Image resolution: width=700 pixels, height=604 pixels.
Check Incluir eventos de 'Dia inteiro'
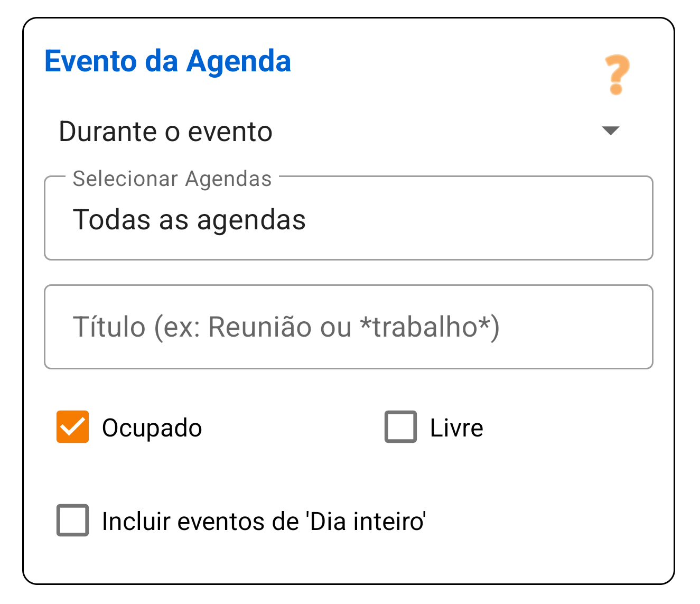tap(72, 521)
